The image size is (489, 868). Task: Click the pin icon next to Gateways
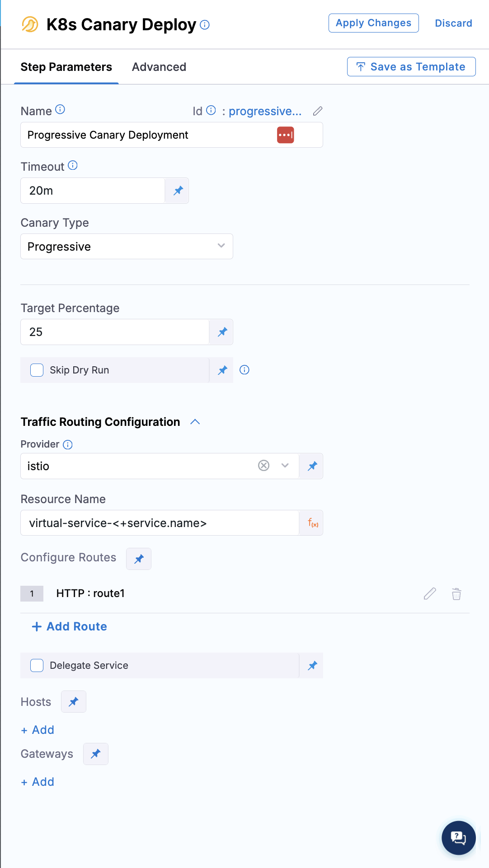click(x=96, y=754)
